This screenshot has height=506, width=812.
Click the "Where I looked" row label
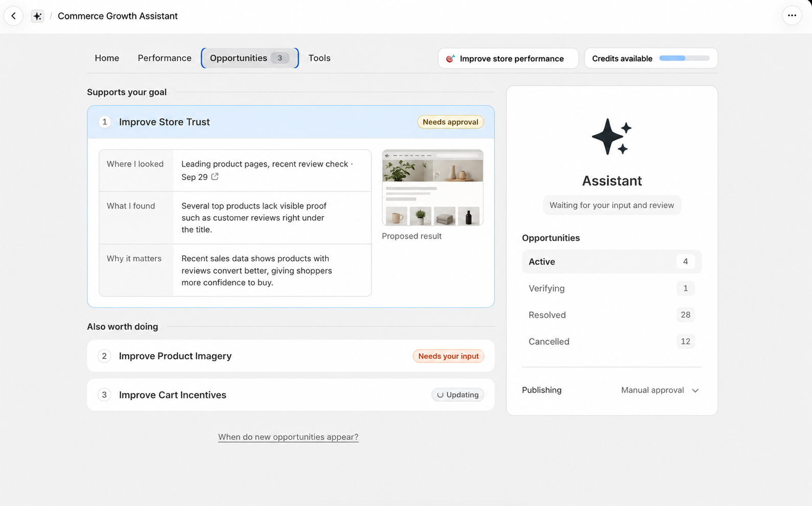click(x=135, y=164)
